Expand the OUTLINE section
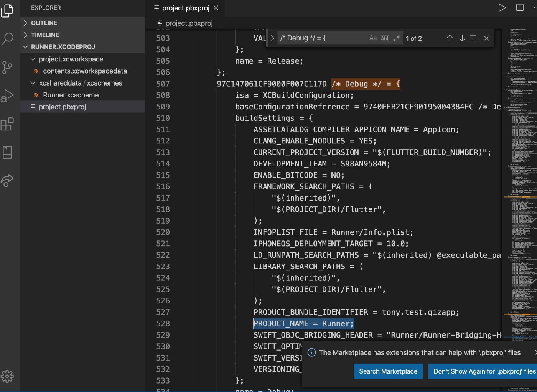The width and height of the screenshot is (537, 392). coord(44,23)
